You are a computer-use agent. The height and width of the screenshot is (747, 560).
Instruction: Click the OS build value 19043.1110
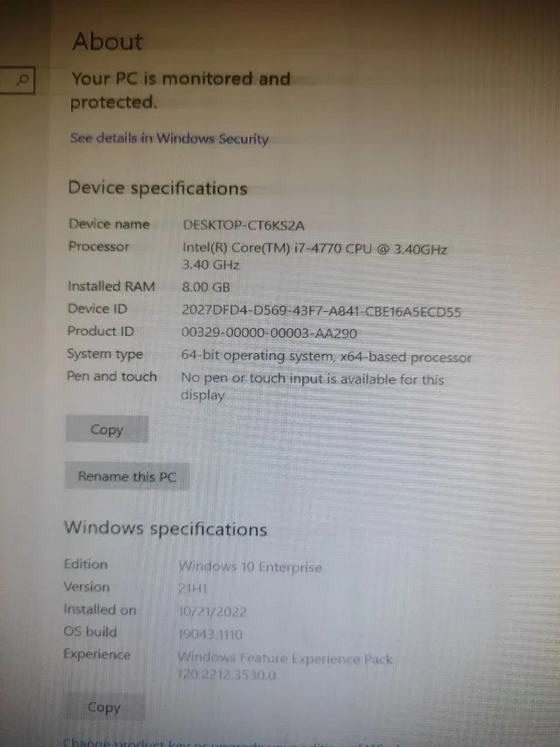pyautogui.click(x=210, y=634)
